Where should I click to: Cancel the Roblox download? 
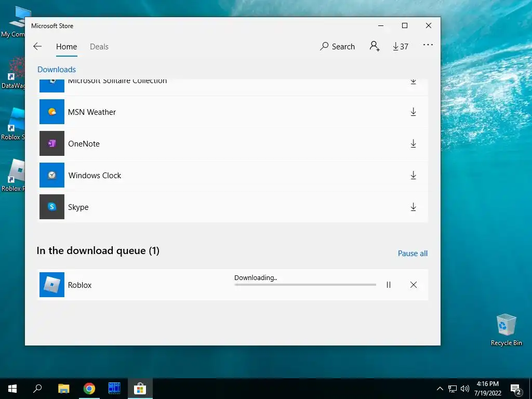click(413, 285)
